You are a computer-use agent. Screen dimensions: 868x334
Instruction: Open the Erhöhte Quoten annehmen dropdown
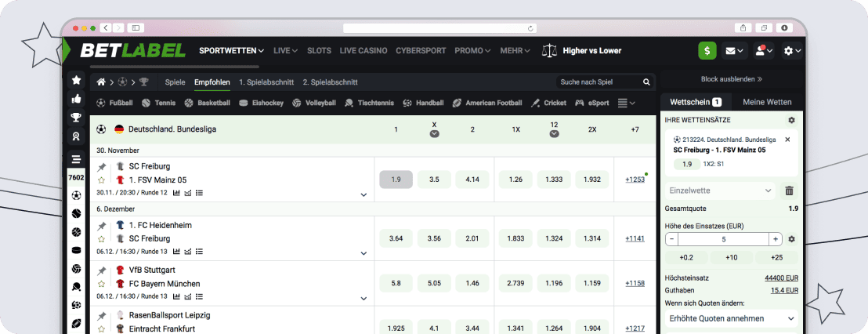tap(732, 318)
